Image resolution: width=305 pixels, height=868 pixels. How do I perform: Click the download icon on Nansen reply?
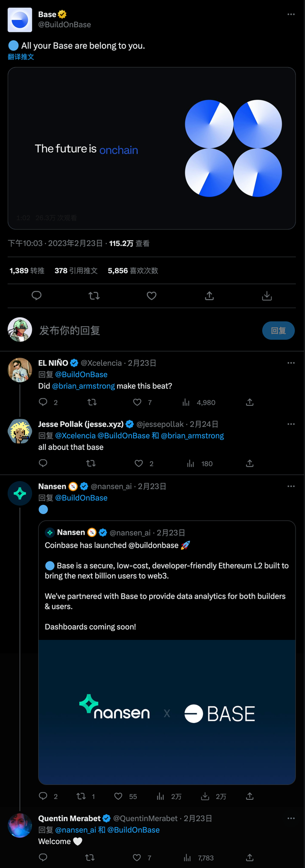[x=205, y=796]
